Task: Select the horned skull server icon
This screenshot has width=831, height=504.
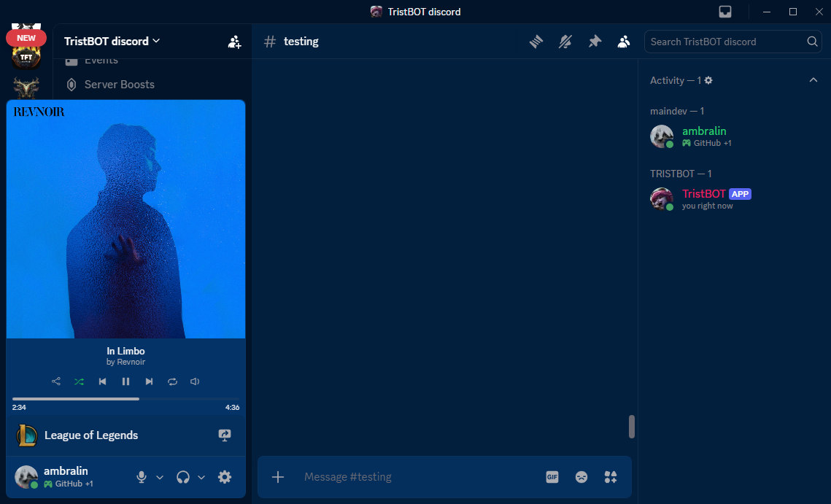Action: click(26, 88)
